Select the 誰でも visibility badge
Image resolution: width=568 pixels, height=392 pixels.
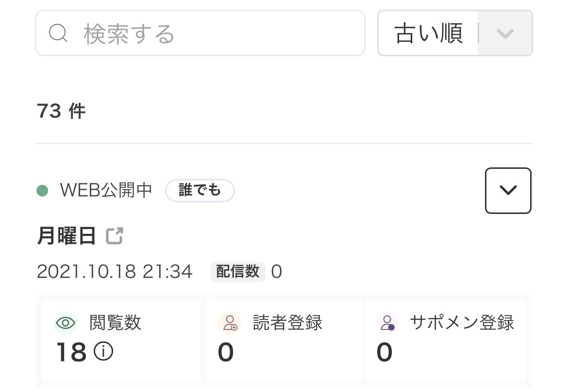click(200, 191)
